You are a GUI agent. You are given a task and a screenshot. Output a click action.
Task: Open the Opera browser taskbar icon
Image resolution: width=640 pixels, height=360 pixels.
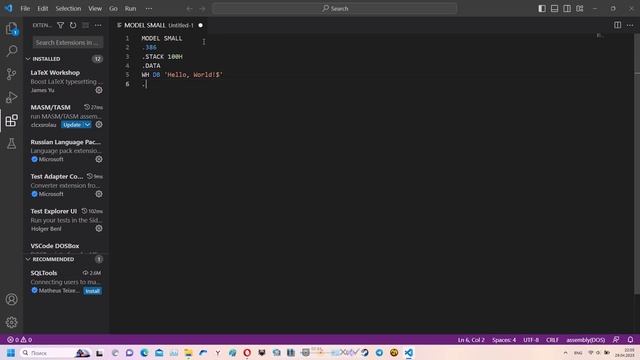247,353
